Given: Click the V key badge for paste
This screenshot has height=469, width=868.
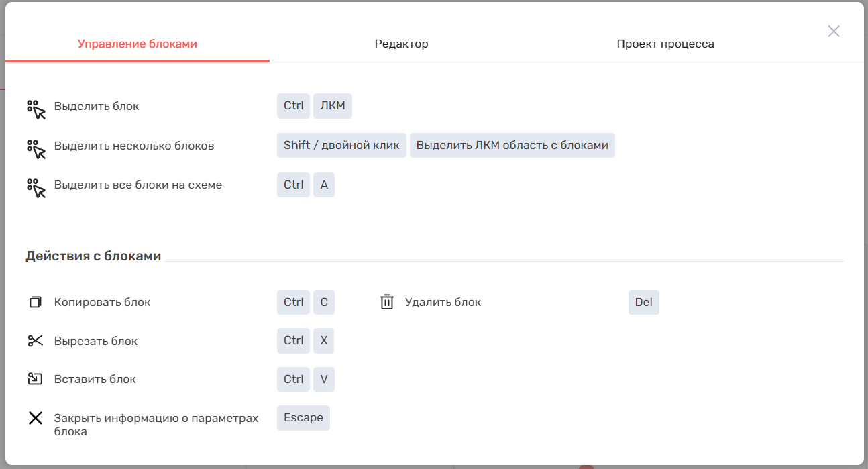Looking at the screenshot, I should tap(324, 379).
